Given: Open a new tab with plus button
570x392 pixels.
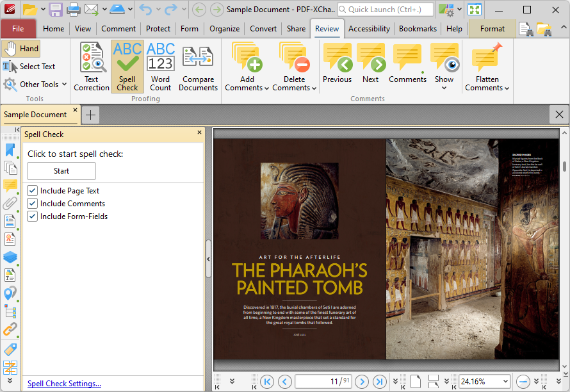Looking at the screenshot, I should [x=90, y=115].
